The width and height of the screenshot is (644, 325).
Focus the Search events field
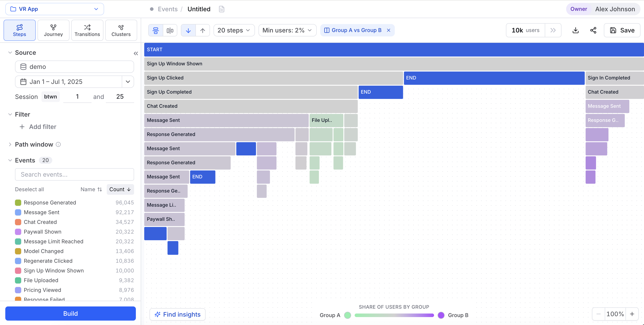(x=75, y=174)
